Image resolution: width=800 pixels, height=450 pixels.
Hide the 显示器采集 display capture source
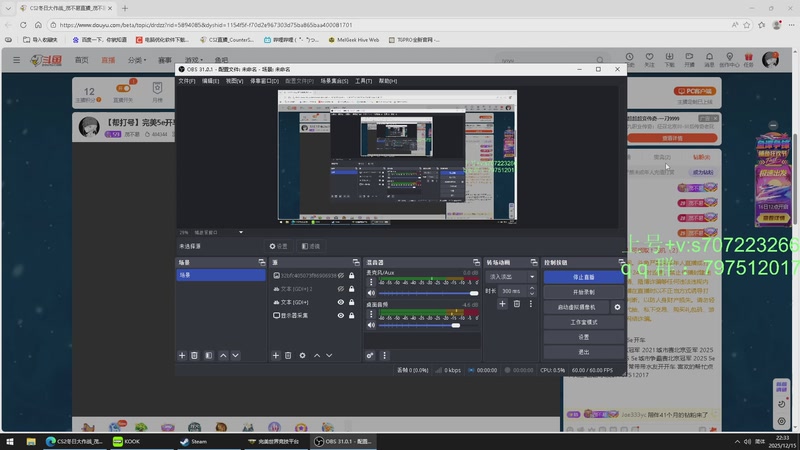point(341,315)
